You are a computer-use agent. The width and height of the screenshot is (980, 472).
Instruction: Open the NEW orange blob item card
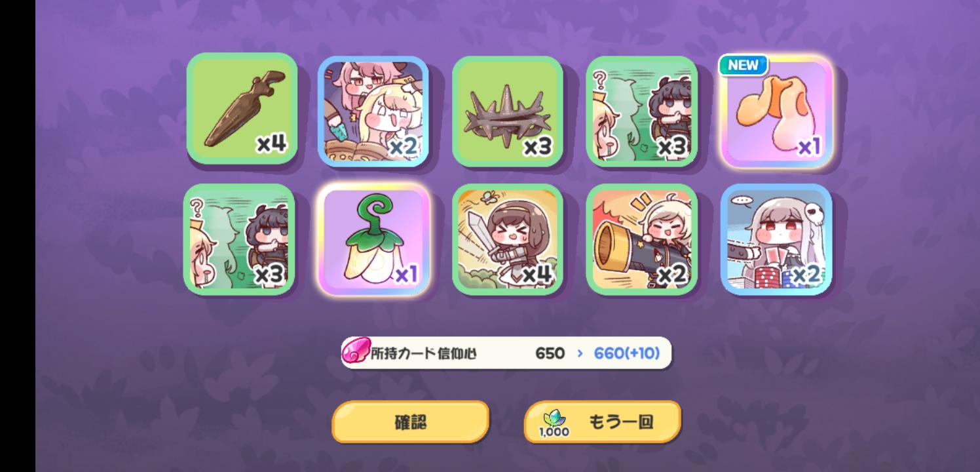[x=776, y=111]
